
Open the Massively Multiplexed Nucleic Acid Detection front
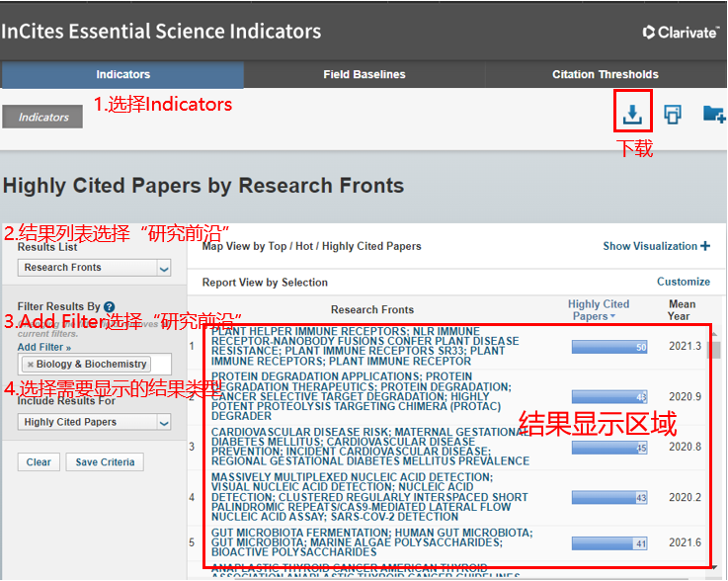coord(369,497)
